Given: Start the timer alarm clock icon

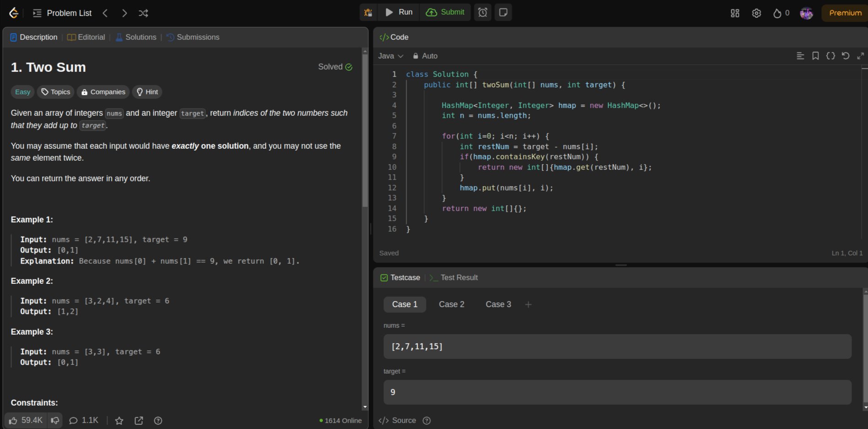Looking at the screenshot, I should [x=483, y=12].
